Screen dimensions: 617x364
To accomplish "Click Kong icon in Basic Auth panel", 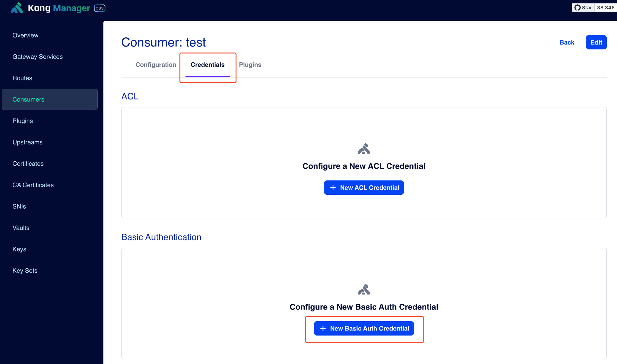I will [x=364, y=289].
